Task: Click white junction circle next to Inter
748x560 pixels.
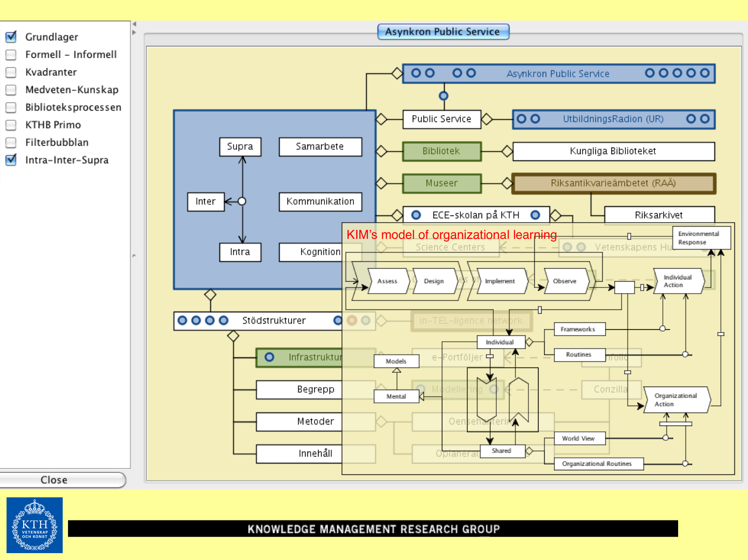Action: pyautogui.click(x=242, y=201)
